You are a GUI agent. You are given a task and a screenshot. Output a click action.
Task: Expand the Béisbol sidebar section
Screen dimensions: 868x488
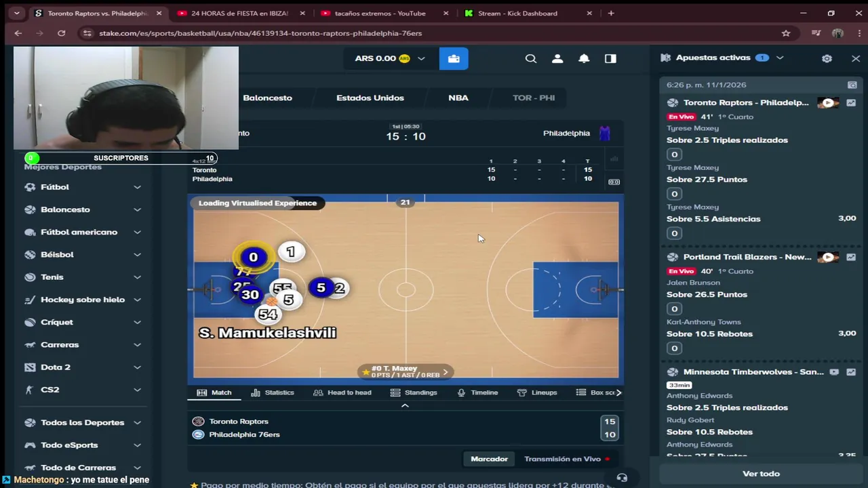tap(137, 255)
